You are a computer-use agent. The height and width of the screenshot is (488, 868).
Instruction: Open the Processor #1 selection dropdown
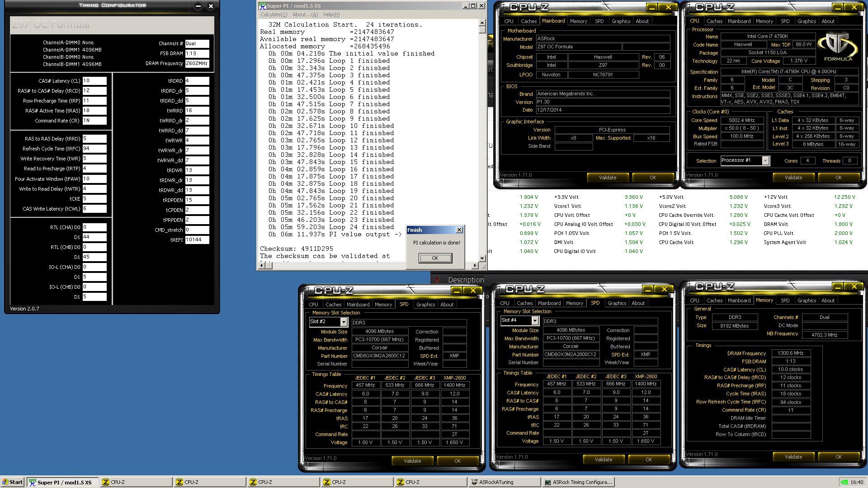click(x=765, y=161)
